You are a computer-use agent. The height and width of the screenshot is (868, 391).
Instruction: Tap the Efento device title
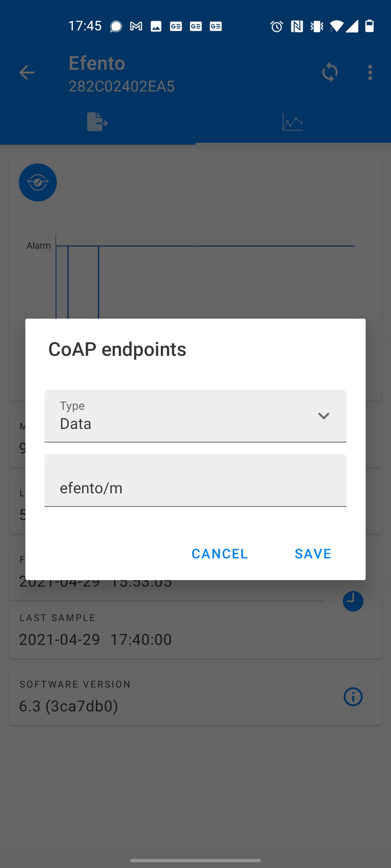tap(97, 64)
